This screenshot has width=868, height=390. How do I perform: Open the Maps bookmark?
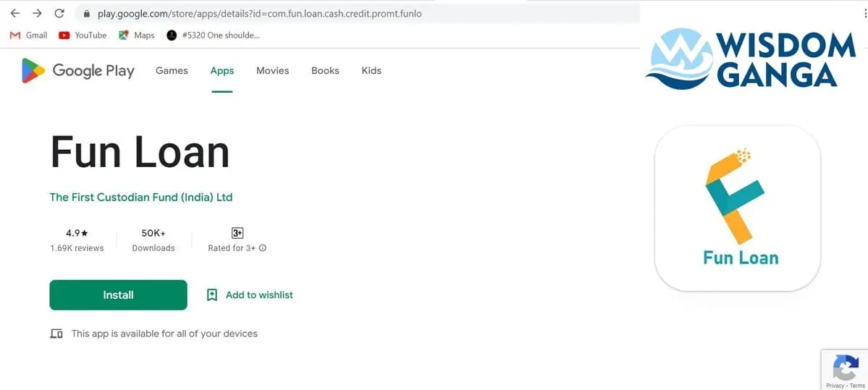[x=136, y=35]
